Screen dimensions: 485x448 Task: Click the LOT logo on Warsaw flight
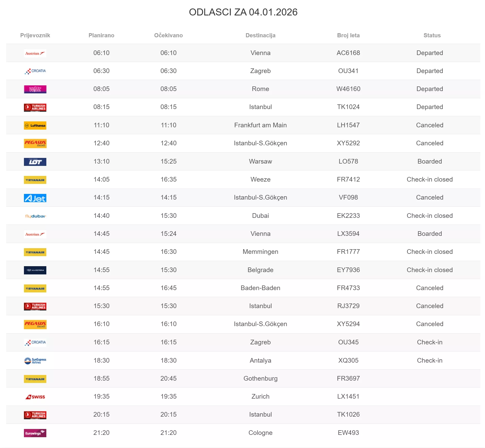point(35,162)
